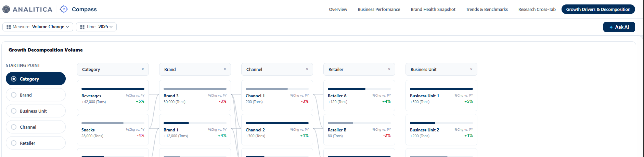644x157 pixels.
Task: Open the Brand Health Snapshot tab
Action: 433,10
